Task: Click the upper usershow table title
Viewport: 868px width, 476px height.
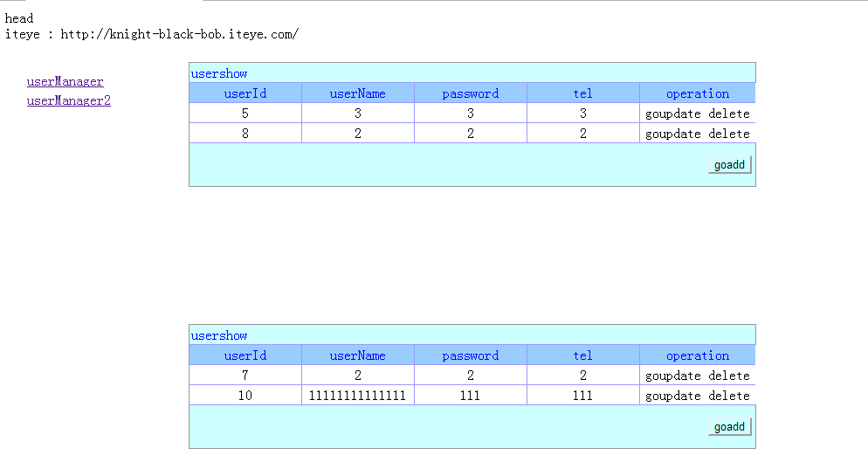Action: (x=219, y=73)
